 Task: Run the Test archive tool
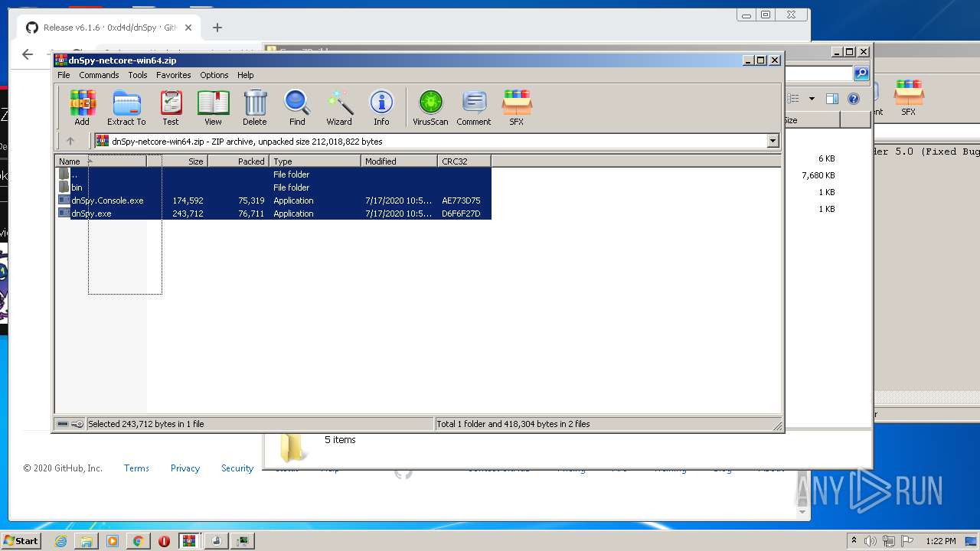click(x=171, y=107)
